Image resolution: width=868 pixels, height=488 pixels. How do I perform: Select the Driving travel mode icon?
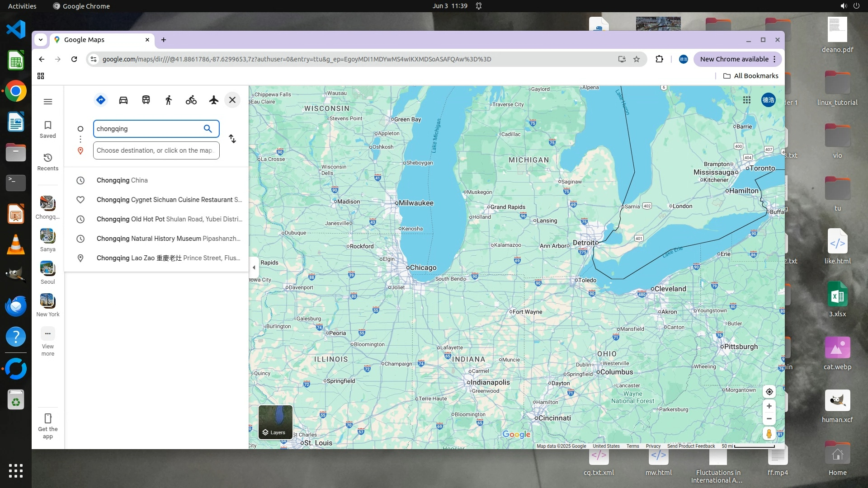[123, 100]
